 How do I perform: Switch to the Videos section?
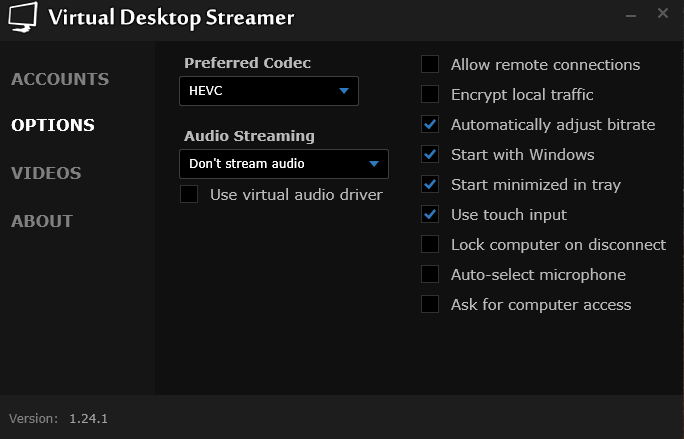pos(46,173)
